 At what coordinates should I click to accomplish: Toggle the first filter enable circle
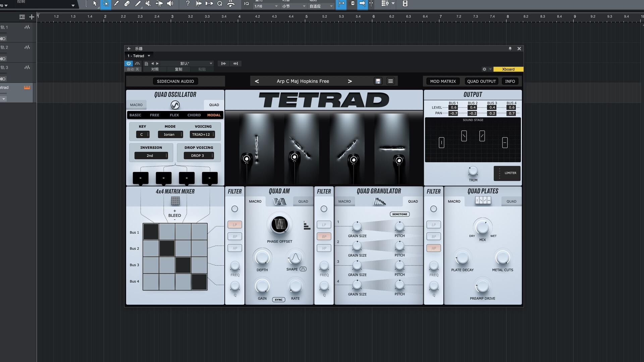235,209
